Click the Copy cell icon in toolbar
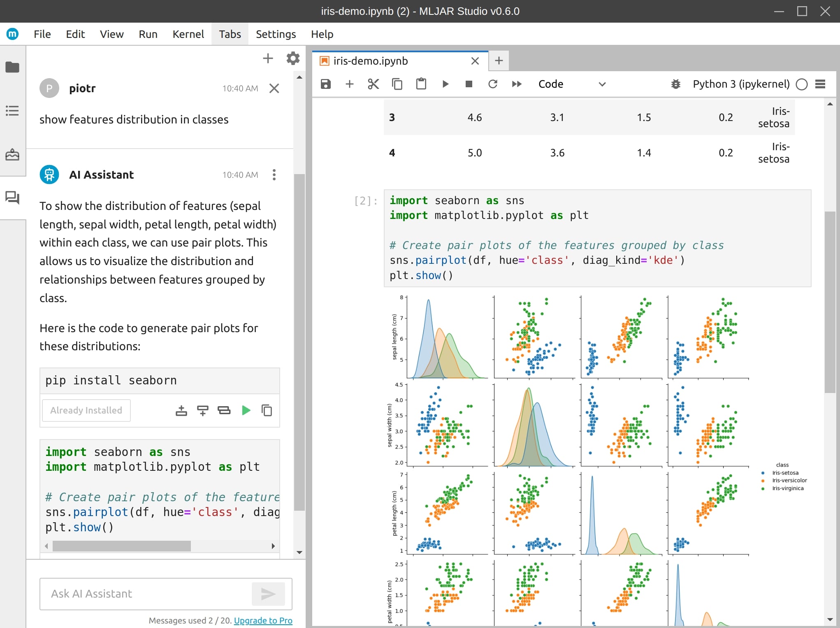The height and width of the screenshot is (628, 840). [x=396, y=84]
